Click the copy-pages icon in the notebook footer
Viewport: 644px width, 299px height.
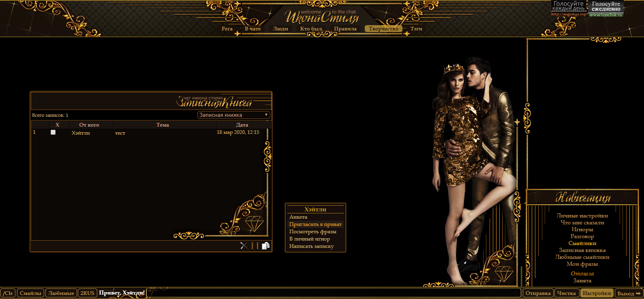(266, 245)
